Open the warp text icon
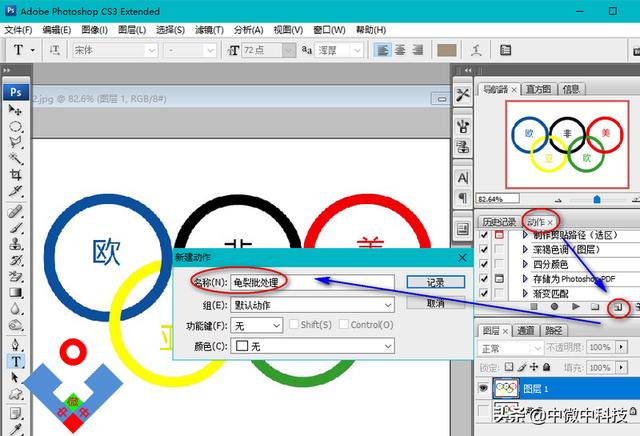This screenshot has height=436, width=640. [x=476, y=50]
